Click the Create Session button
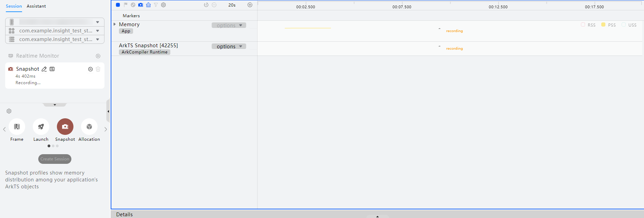The image size is (644, 218). coord(55,159)
